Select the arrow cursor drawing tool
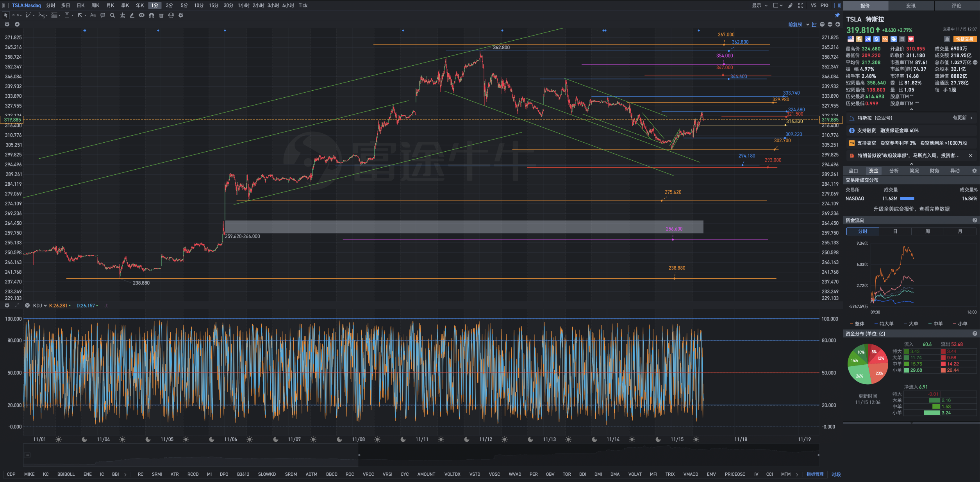The width and height of the screenshot is (980, 482). point(5,15)
